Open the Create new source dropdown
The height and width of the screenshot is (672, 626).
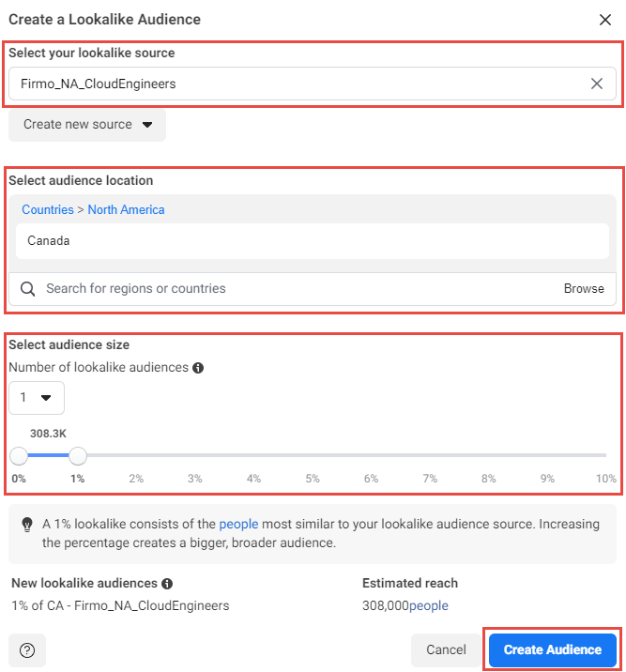(x=87, y=125)
